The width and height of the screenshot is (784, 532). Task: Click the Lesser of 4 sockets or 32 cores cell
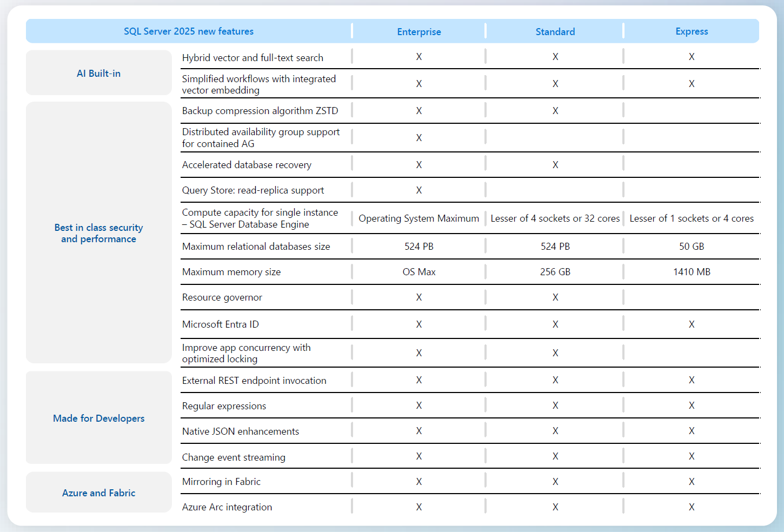[x=555, y=218]
